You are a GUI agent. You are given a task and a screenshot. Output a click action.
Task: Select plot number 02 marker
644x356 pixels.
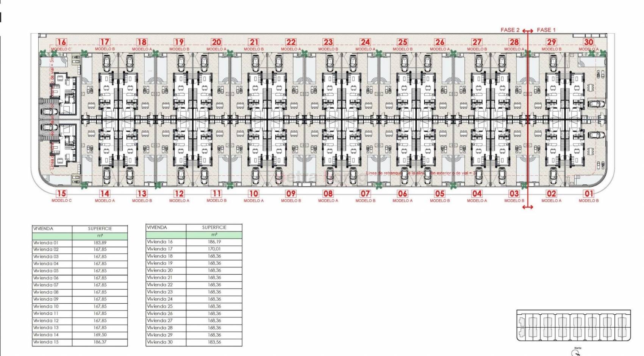tap(552, 194)
